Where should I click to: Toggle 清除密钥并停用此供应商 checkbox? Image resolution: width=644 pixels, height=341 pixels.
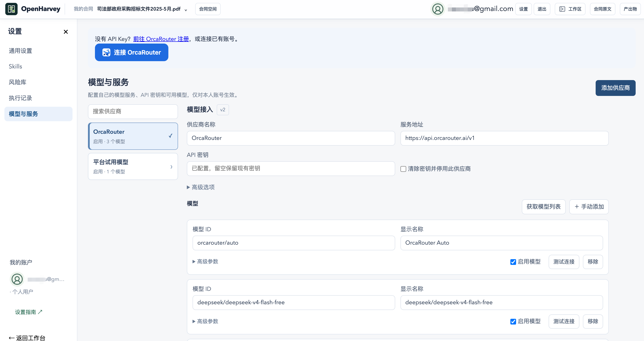(403, 169)
